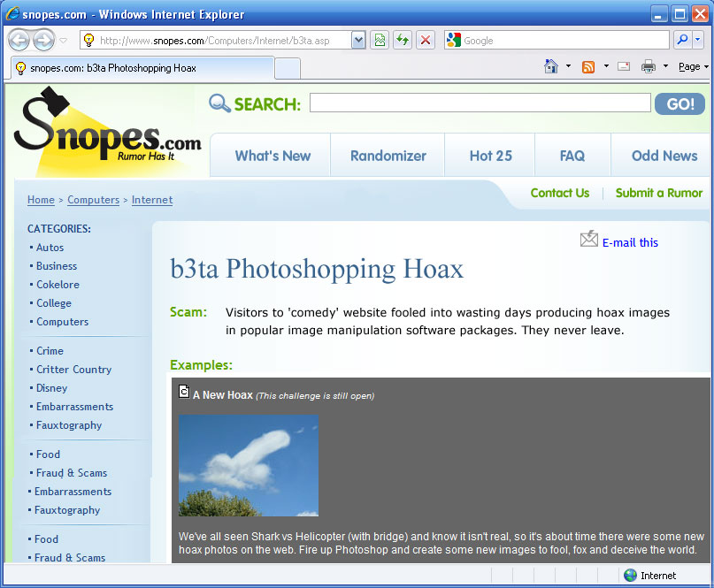Viewport: 714px width, 588px height.
Task: Open the FAQ navigation tab
Action: [x=572, y=156]
